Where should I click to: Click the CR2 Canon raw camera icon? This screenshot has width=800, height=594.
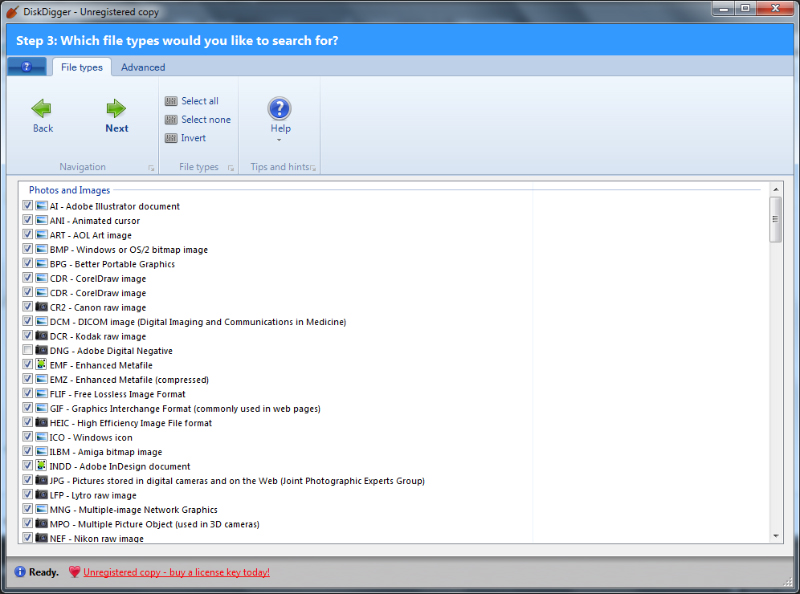[41, 307]
